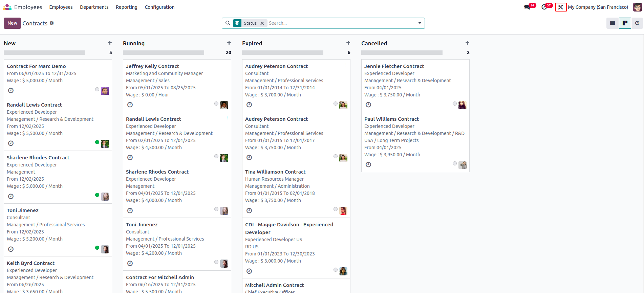Click the gear icon beside Contracts title
The height and width of the screenshot is (293, 644).
tap(52, 23)
